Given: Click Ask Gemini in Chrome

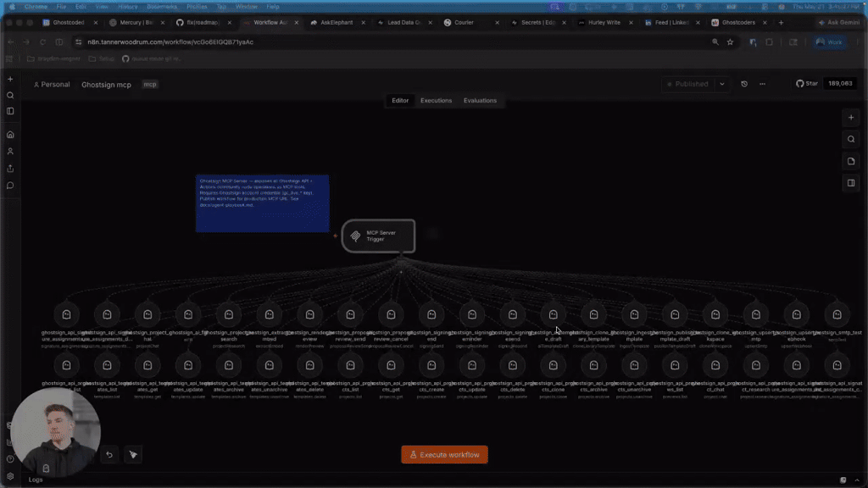Looking at the screenshot, I should pos(838,23).
